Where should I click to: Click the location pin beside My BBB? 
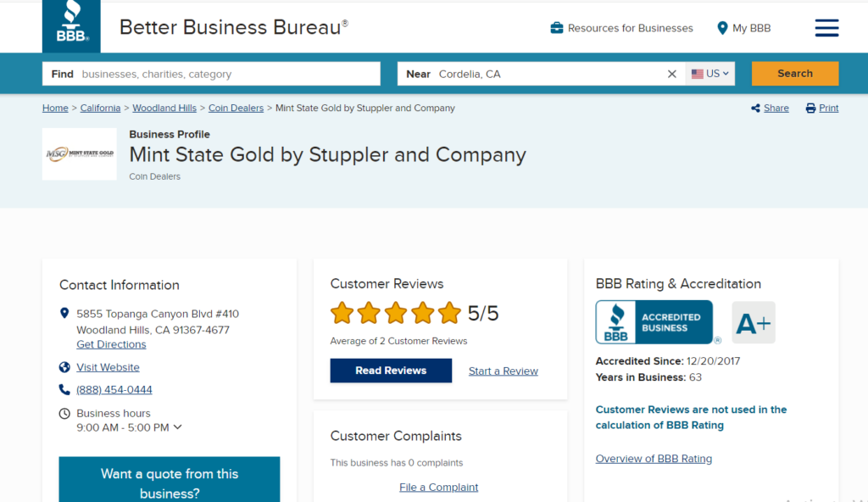pos(722,28)
